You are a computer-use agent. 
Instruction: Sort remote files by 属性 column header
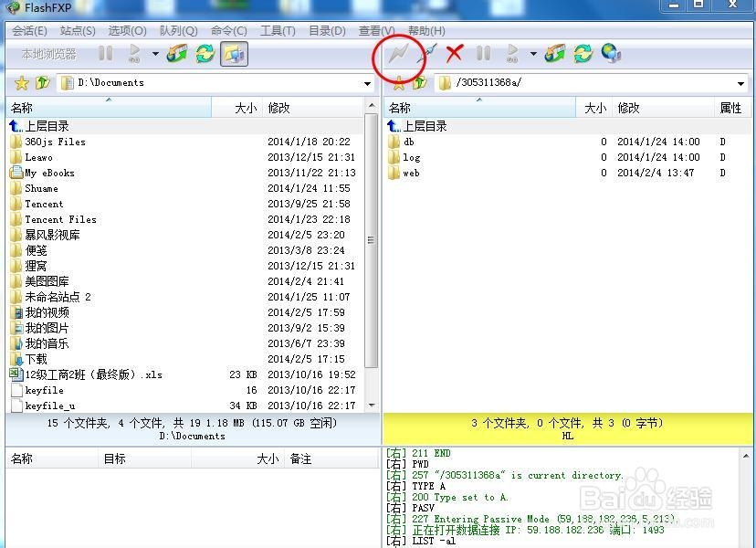732,108
